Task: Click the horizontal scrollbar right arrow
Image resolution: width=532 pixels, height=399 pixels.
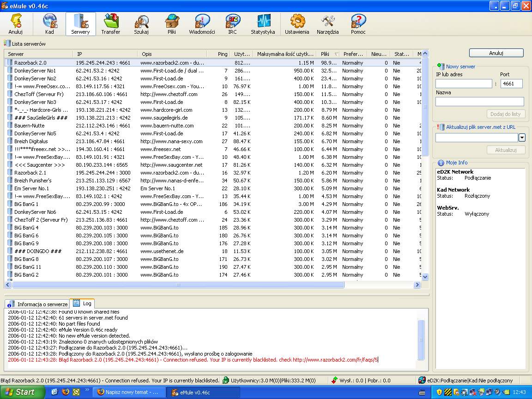Action: click(417, 285)
